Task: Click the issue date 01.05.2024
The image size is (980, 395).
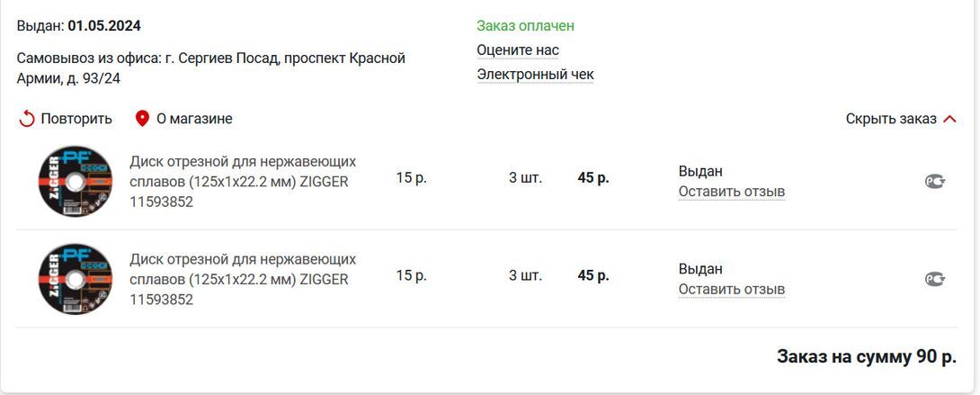Action: (104, 26)
